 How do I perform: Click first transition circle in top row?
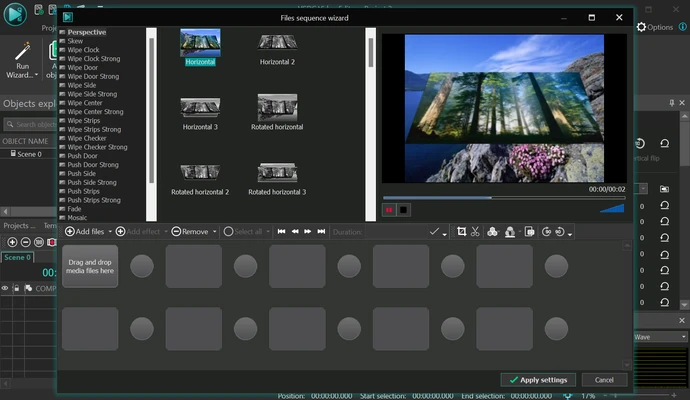(x=142, y=266)
